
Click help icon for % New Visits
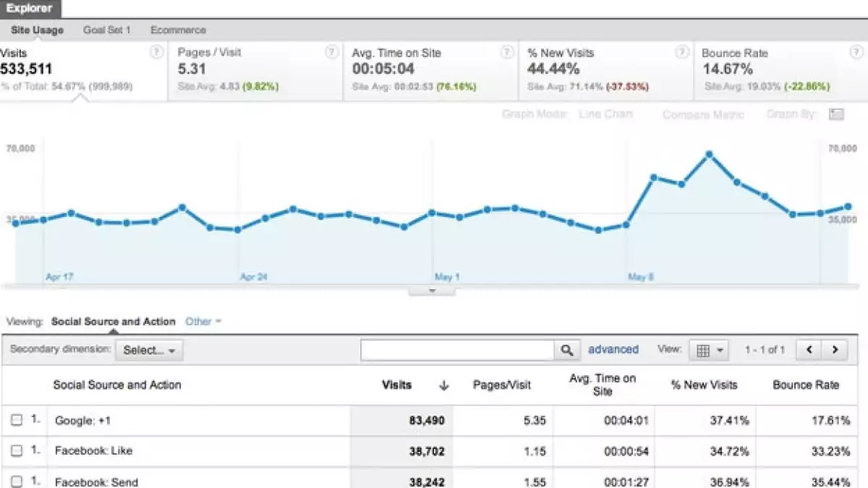(682, 52)
